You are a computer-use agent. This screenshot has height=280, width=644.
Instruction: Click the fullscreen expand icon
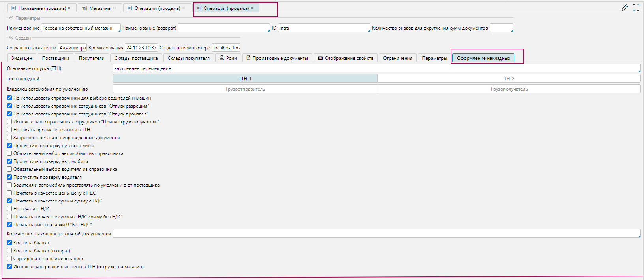(x=636, y=8)
